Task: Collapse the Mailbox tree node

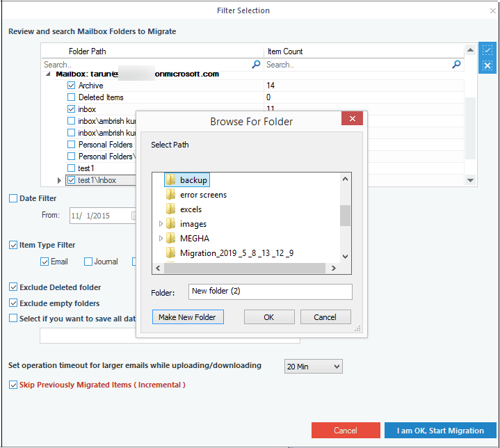Action: point(48,74)
